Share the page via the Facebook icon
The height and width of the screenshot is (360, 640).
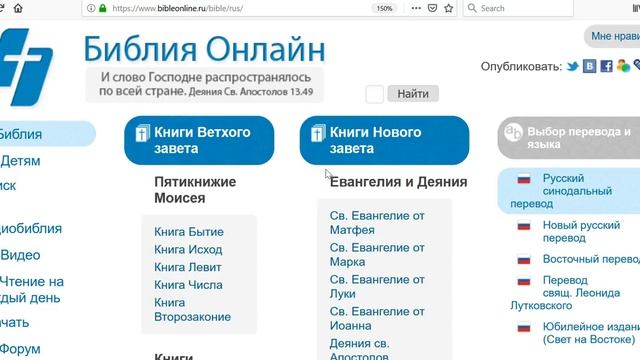coord(607,66)
